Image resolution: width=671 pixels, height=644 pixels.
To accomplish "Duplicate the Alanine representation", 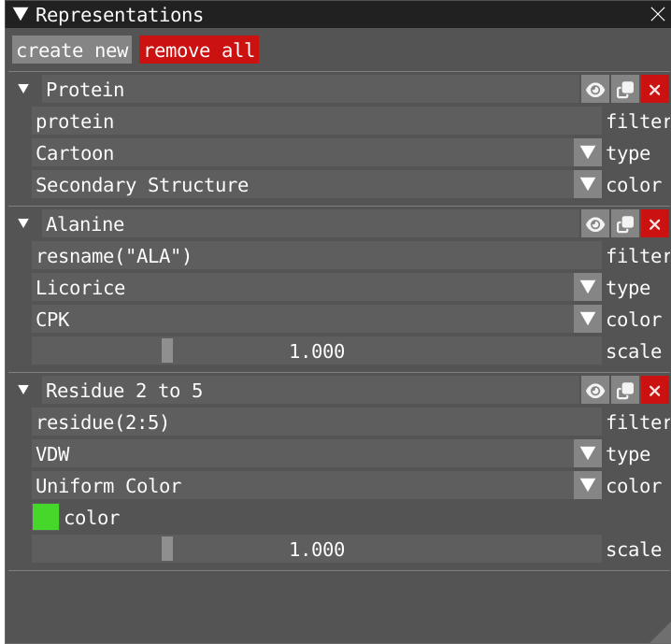I will pos(625,223).
